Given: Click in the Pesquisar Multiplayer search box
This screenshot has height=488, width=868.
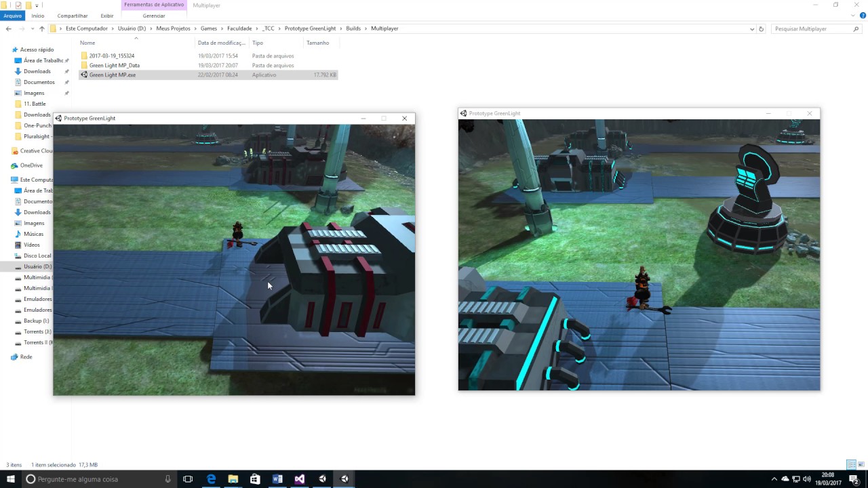Looking at the screenshot, I should coord(816,29).
